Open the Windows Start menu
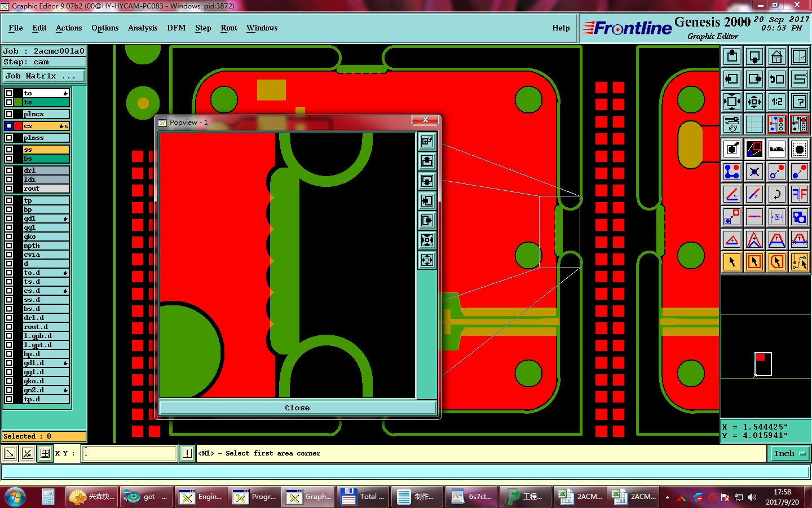Viewport: 812px width, 508px height. pyautogui.click(x=15, y=497)
